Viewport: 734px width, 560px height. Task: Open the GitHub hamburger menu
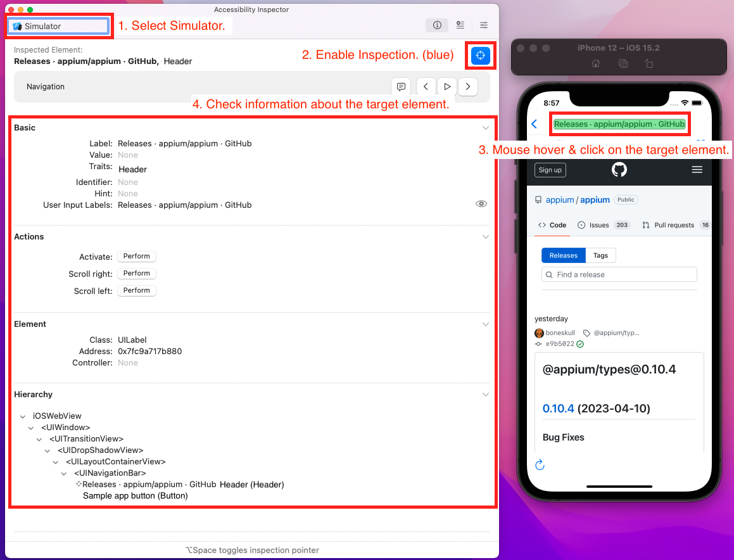pos(697,170)
